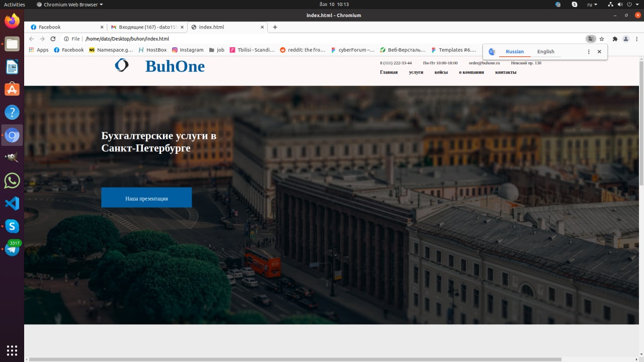Open Веб-Версталь... bookmark

(x=403, y=50)
